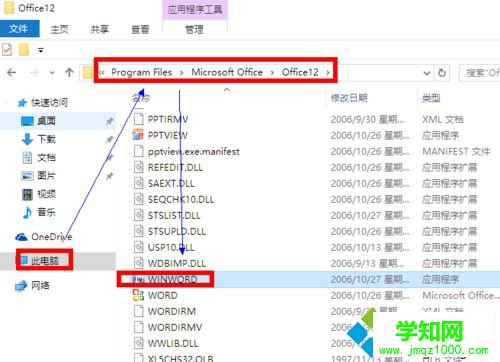Select Office12 in the address breadcrumb
500x362 pixels.
click(300, 72)
